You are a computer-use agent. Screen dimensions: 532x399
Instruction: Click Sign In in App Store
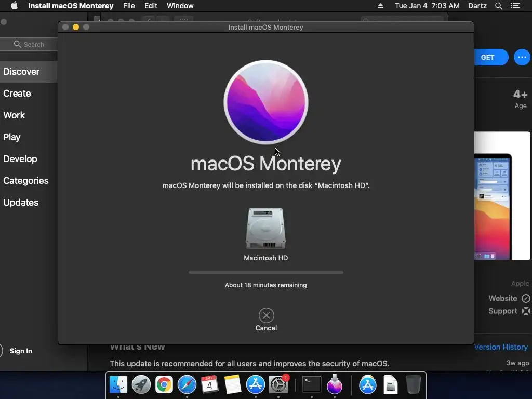pos(21,351)
